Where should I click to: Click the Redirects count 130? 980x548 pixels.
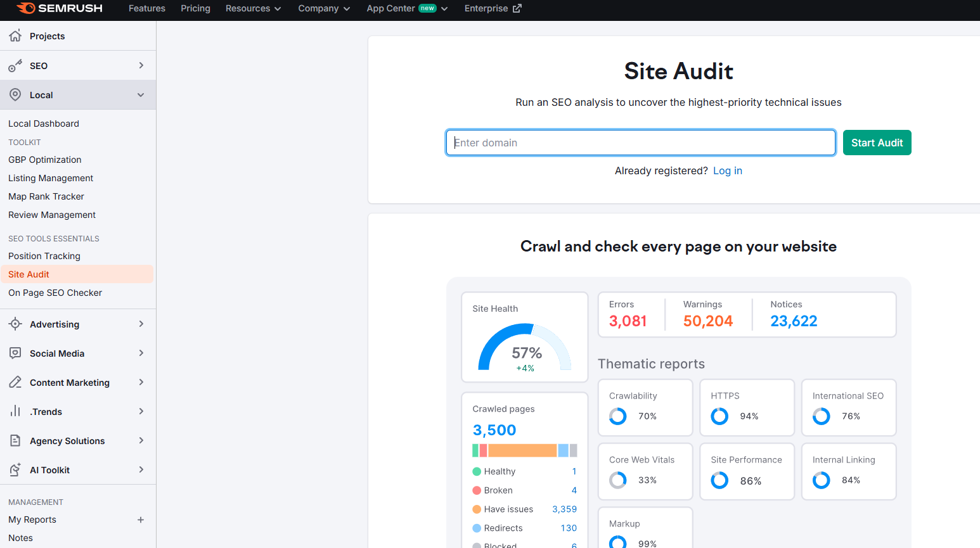pos(569,528)
